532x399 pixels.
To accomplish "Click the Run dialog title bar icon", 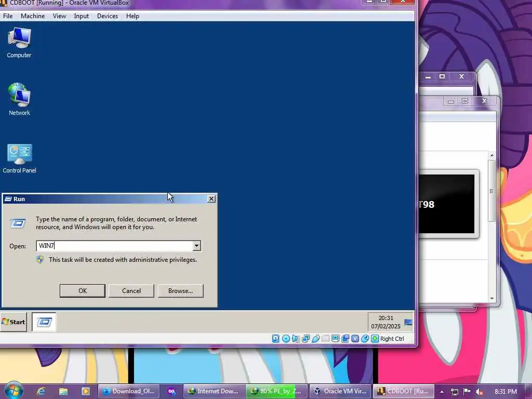I will 8,199.
